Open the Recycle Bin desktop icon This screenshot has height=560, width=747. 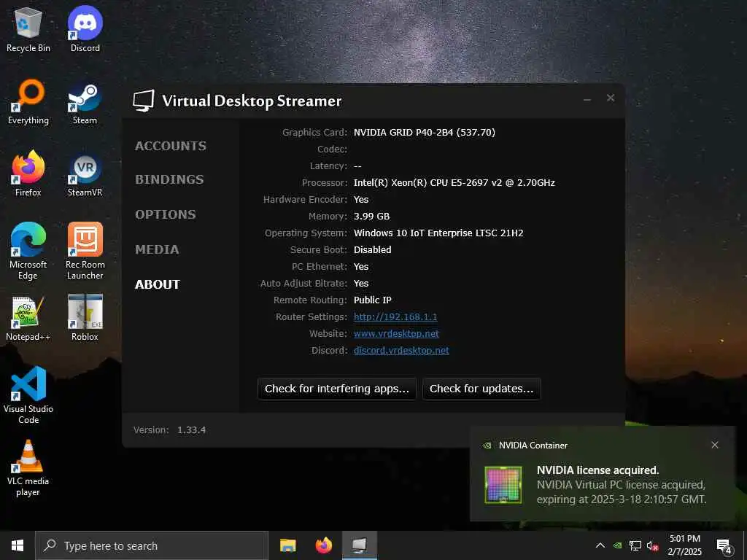pos(28,29)
